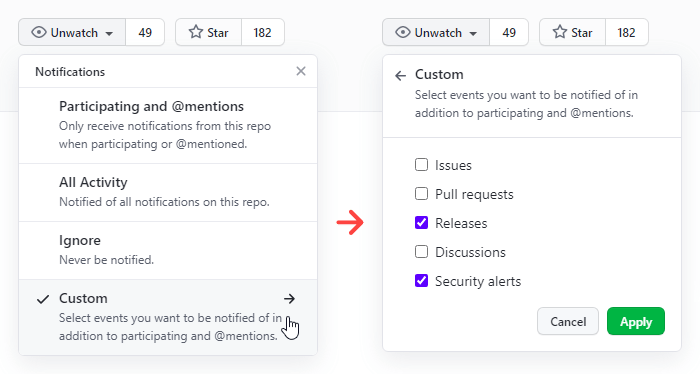Click the eye icon in left Unwatch button

(39, 32)
